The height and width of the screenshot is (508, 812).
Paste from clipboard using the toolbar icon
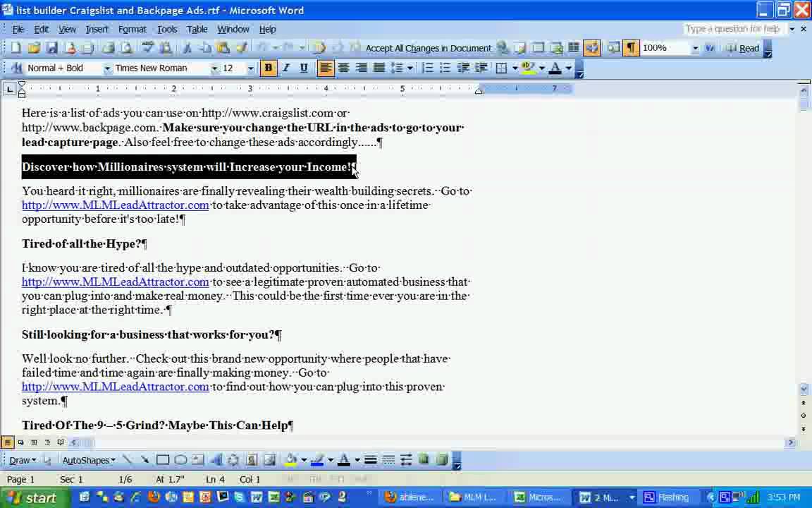coord(223,48)
